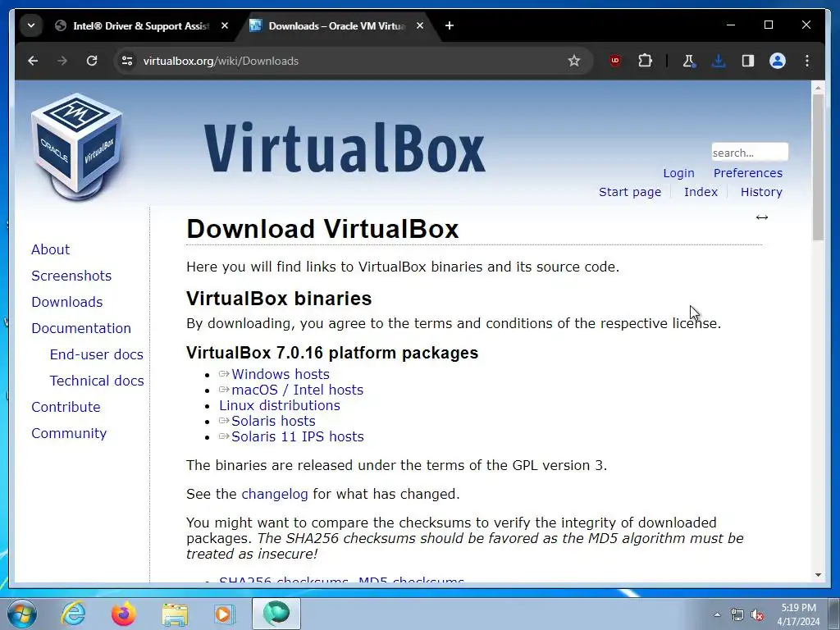Image resolution: width=840 pixels, height=630 pixels.
Task: Go to the Start page link
Action: coord(630,192)
